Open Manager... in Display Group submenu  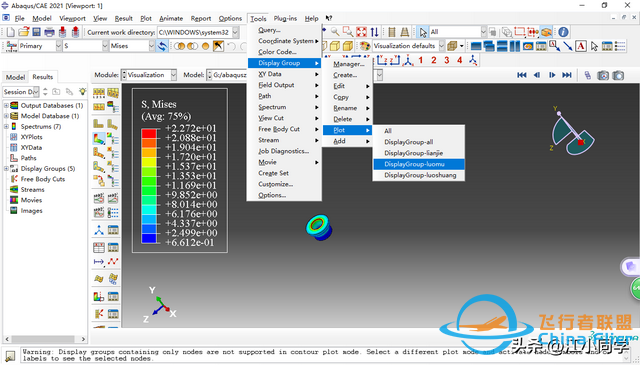(347, 64)
